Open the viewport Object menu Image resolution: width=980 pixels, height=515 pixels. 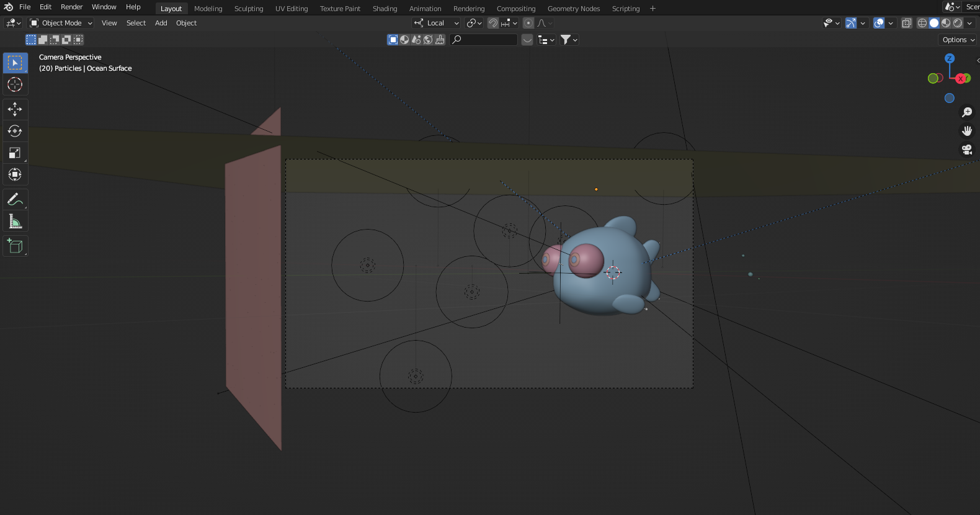pos(186,23)
